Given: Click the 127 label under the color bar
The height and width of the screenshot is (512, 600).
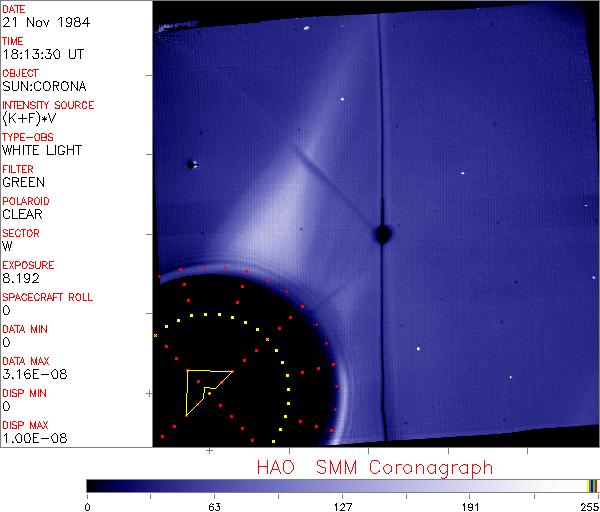Looking at the screenshot, I should [343, 507].
